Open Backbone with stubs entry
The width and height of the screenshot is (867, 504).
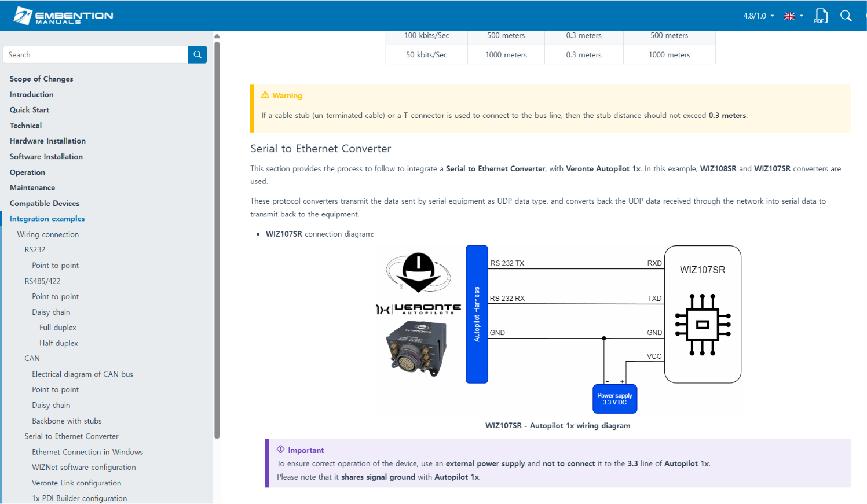(67, 421)
